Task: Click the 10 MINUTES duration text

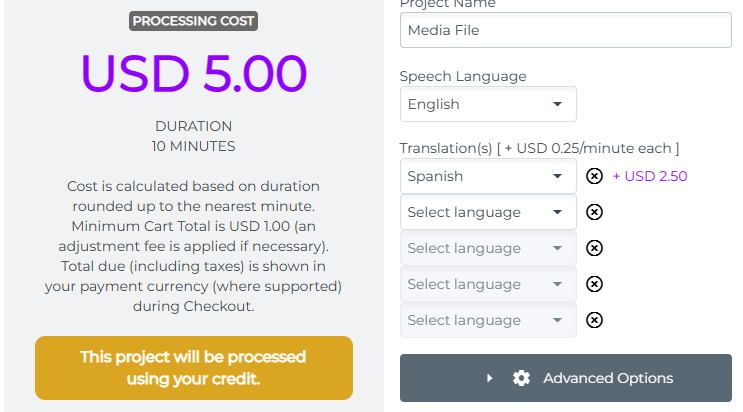Action: pyautogui.click(x=194, y=146)
